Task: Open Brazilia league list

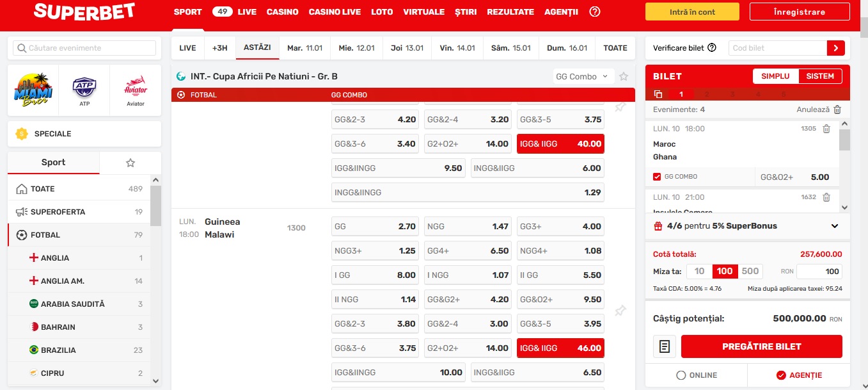Action: [79, 350]
